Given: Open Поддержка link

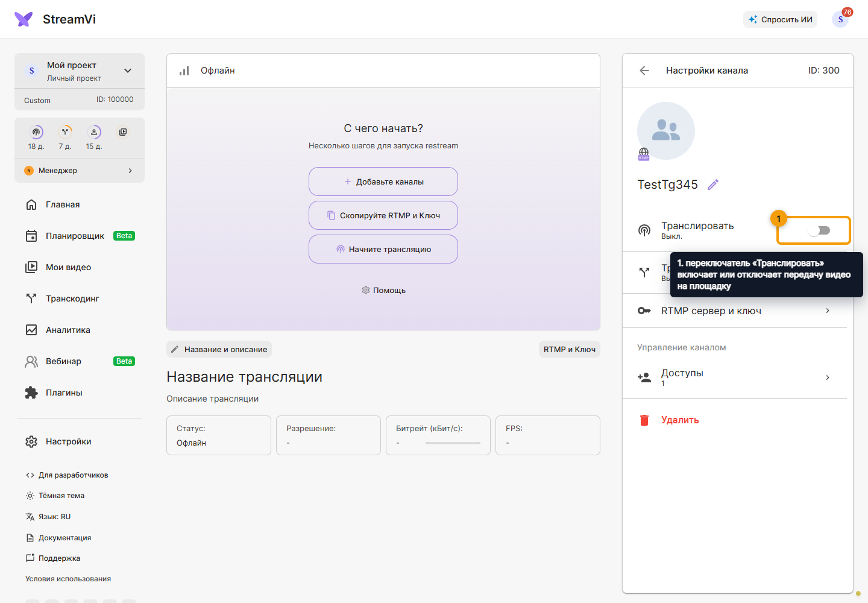Looking at the screenshot, I should coord(53,558).
